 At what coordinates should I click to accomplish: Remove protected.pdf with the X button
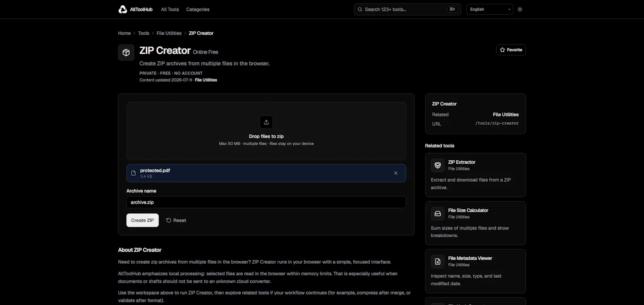pos(396,173)
